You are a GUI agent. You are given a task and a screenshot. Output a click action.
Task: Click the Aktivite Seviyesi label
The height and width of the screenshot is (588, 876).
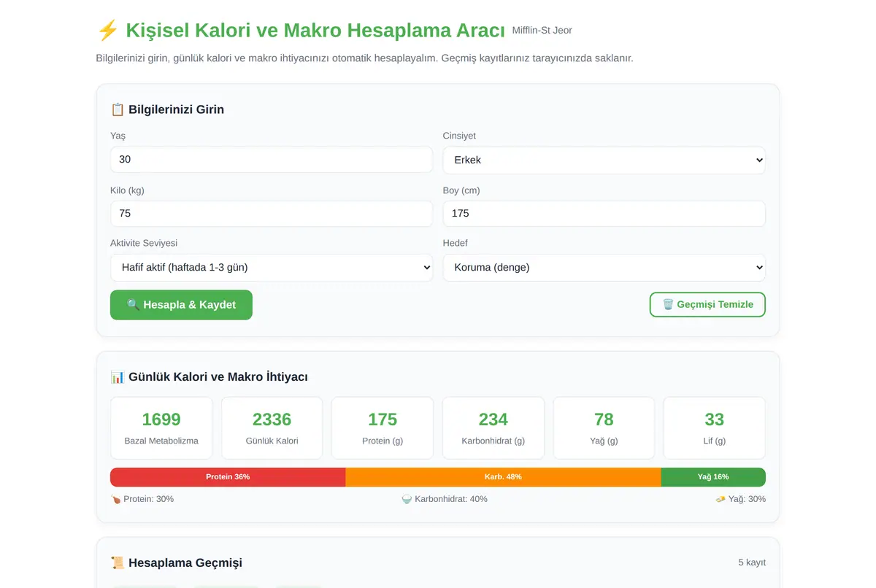(x=144, y=243)
